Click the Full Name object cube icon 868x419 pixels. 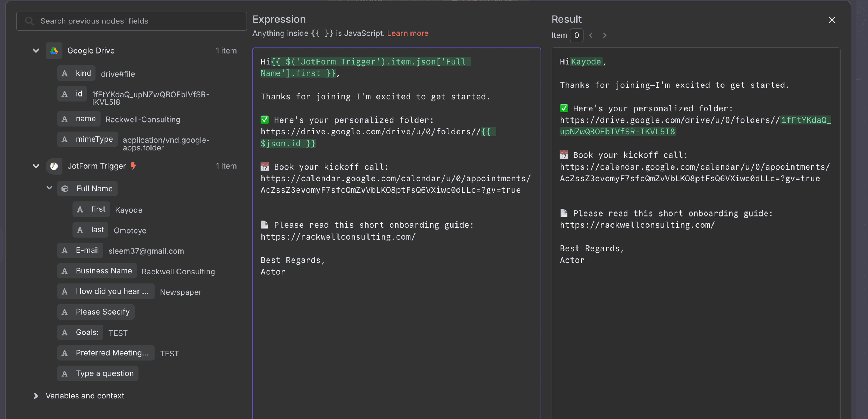tap(65, 189)
